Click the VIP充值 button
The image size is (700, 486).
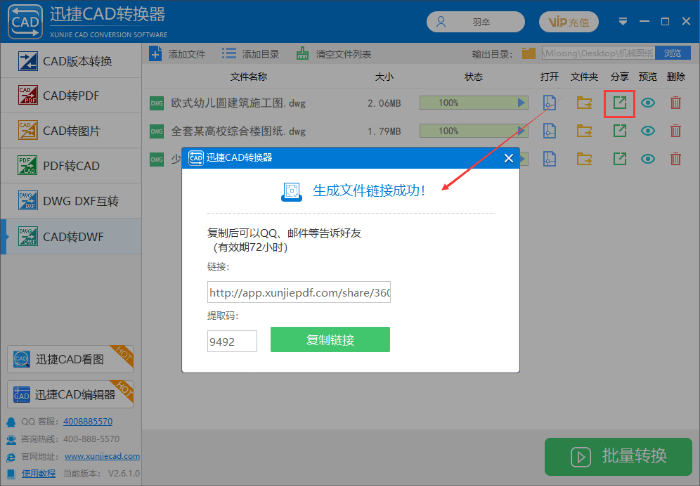(x=568, y=22)
